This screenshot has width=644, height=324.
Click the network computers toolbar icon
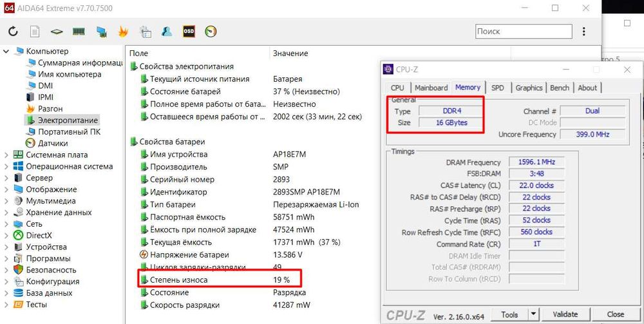102,32
